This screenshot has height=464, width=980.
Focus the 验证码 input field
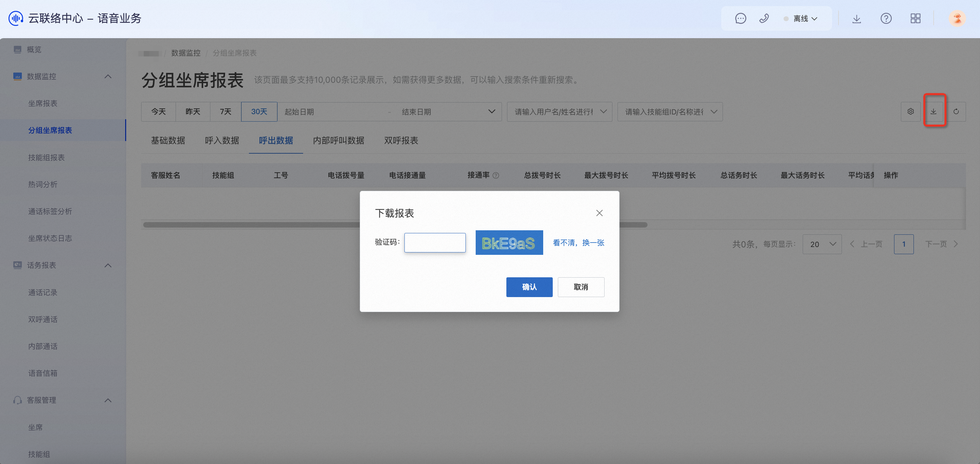point(435,243)
